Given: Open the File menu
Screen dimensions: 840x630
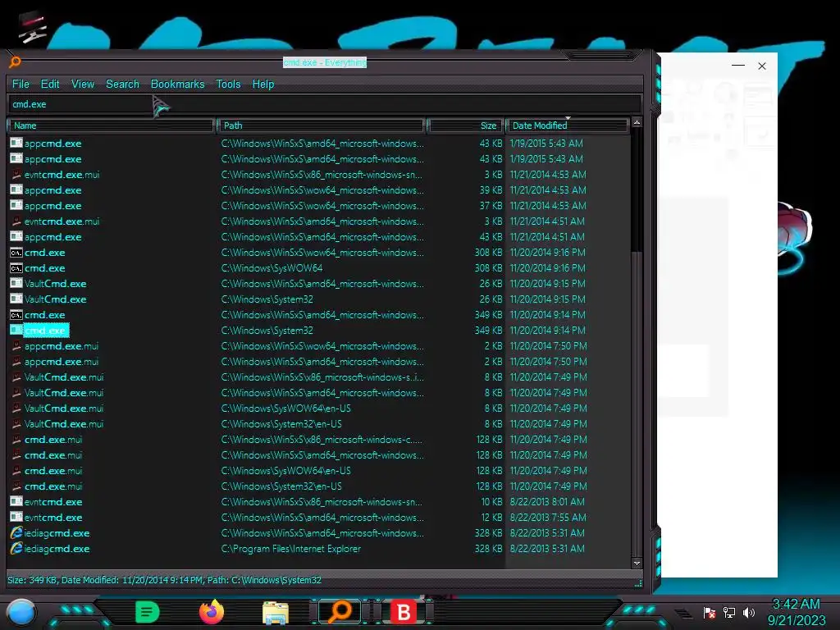Looking at the screenshot, I should click(x=21, y=84).
